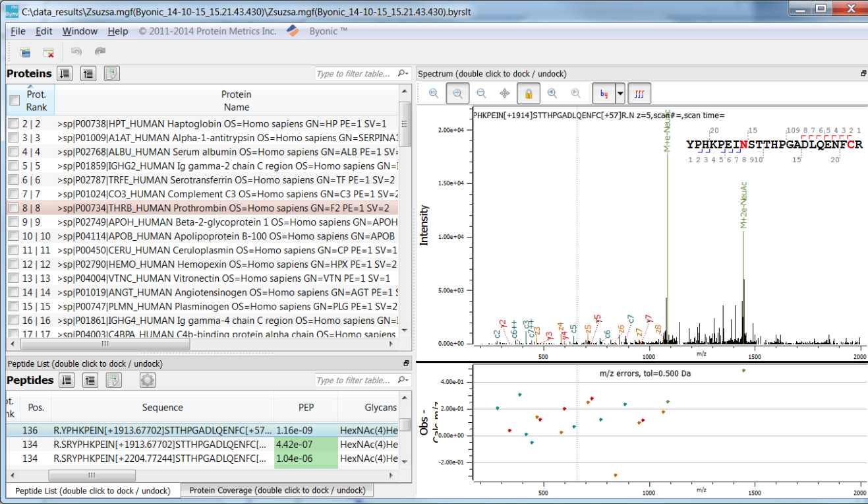Select the zoom-out tool above the spectrum
The width and height of the screenshot is (868, 504).
click(481, 94)
